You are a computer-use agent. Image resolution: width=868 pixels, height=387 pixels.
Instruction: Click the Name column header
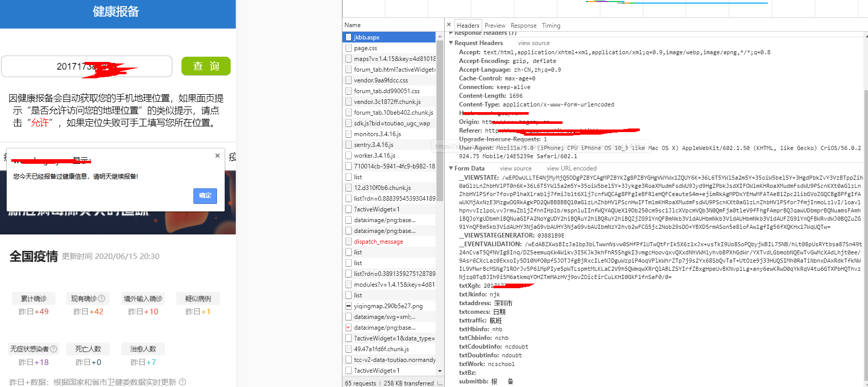(393, 25)
